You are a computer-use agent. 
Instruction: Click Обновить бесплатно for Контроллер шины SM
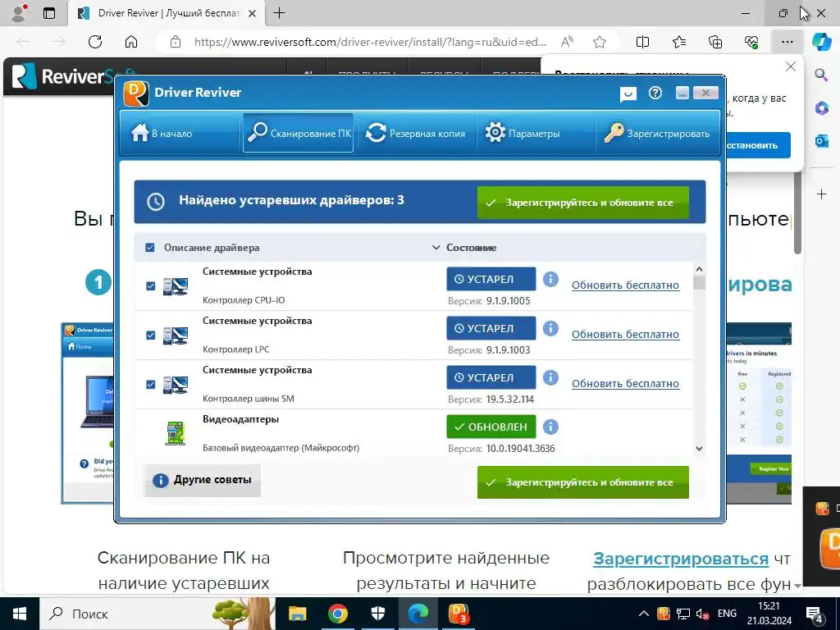pos(625,384)
